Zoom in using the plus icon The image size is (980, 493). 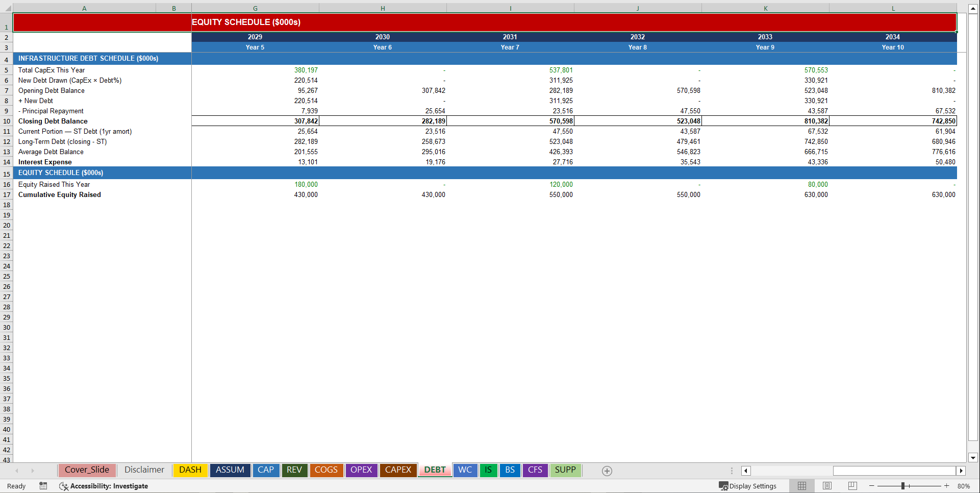click(x=946, y=486)
